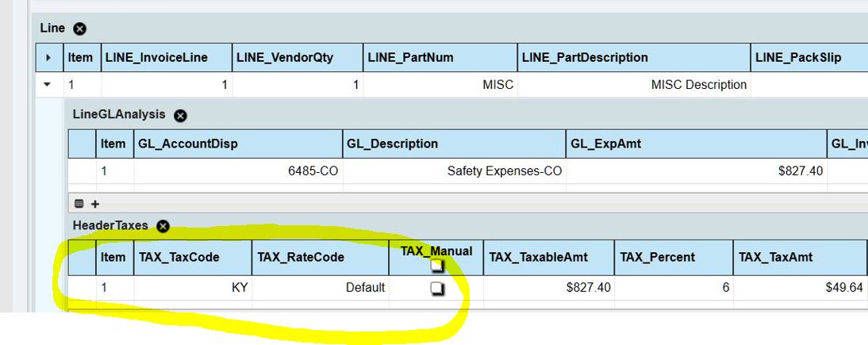The width and height of the screenshot is (868, 345).
Task: Sort by LINE_PartDescription column header
Action: 634,58
